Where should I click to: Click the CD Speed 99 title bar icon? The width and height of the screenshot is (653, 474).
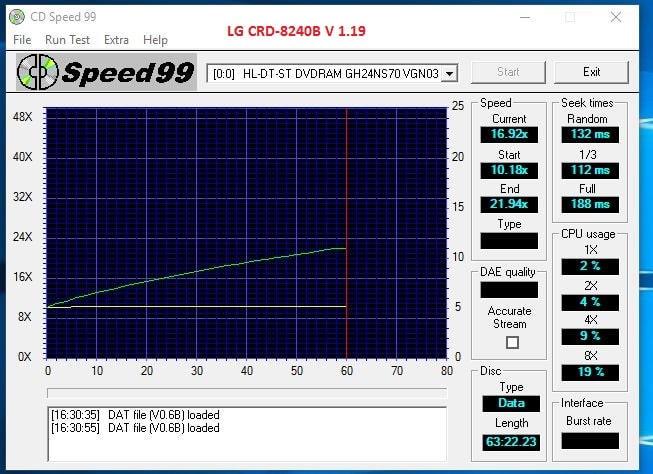[17, 17]
